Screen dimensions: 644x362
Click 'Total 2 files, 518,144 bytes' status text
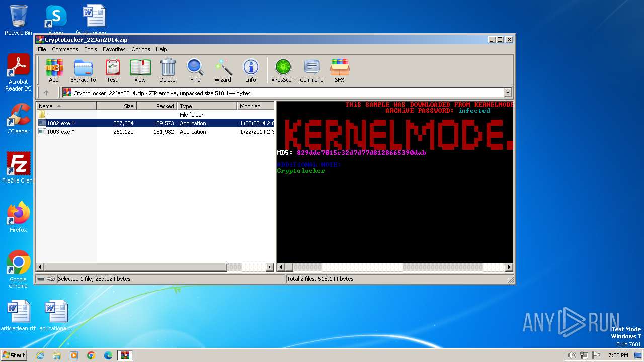coord(320,279)
